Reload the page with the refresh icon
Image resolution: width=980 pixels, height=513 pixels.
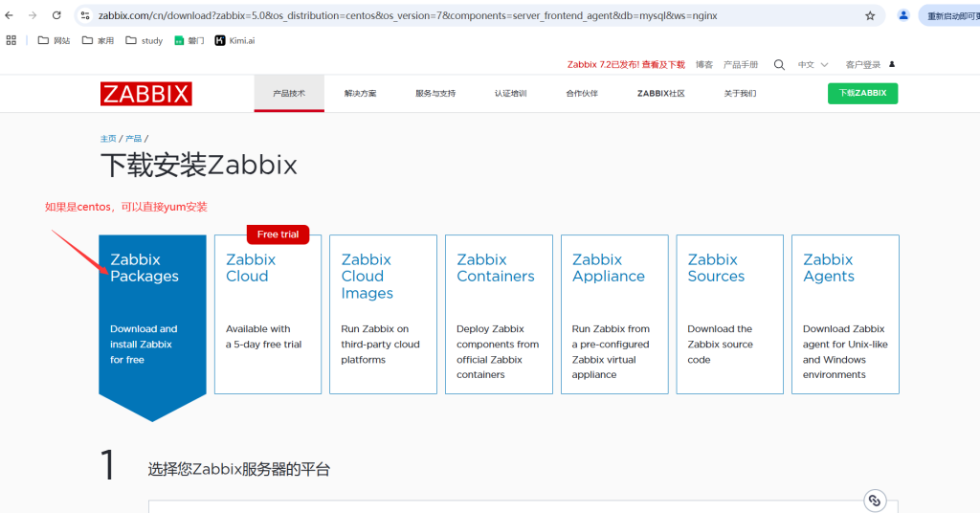[56, 15]
